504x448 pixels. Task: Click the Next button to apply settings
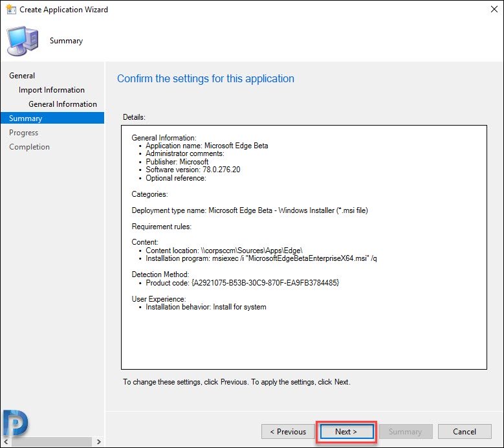347,432
